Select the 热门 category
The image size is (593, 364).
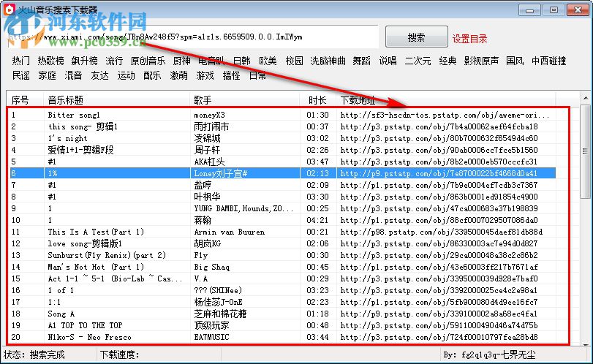[x=20, y=61]
